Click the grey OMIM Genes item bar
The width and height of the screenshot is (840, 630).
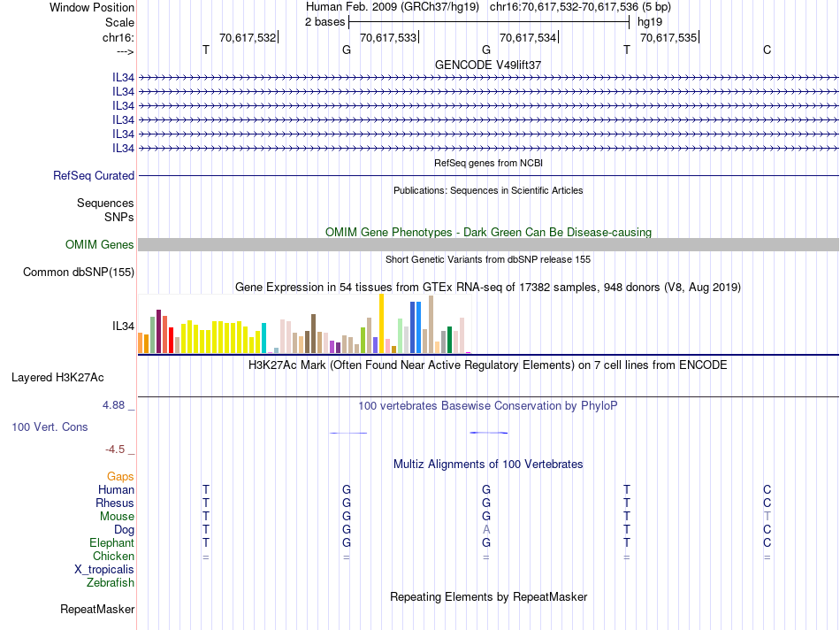coord(488,244)
